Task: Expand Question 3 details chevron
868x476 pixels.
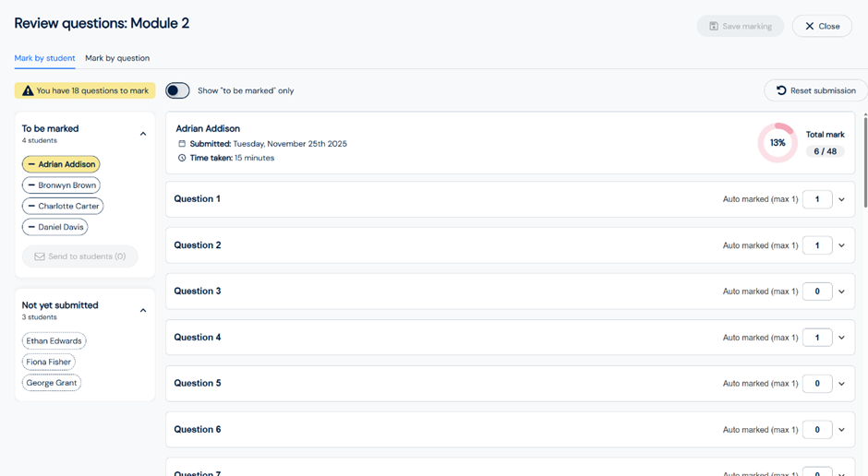Action: click(x=841, y=292)
